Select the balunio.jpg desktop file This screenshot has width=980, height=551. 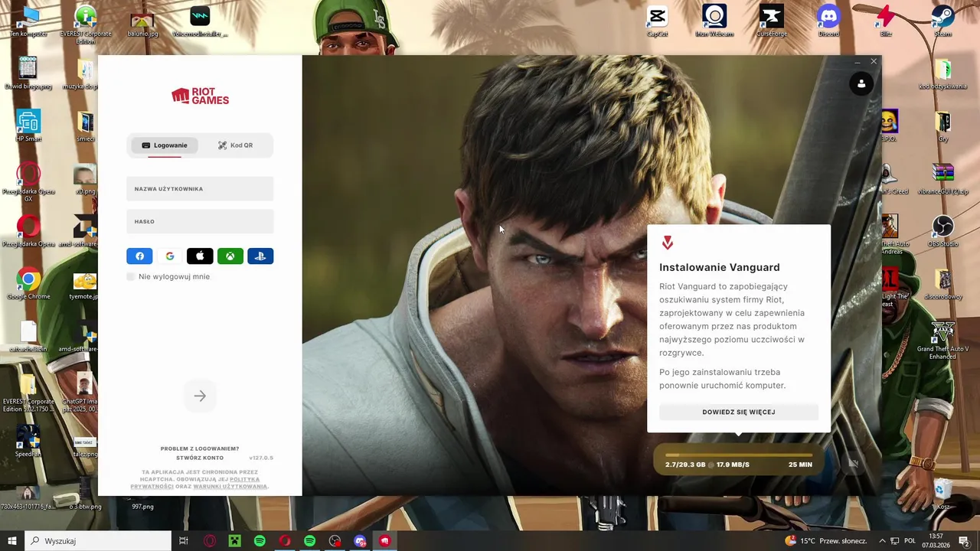pos(142,21)
